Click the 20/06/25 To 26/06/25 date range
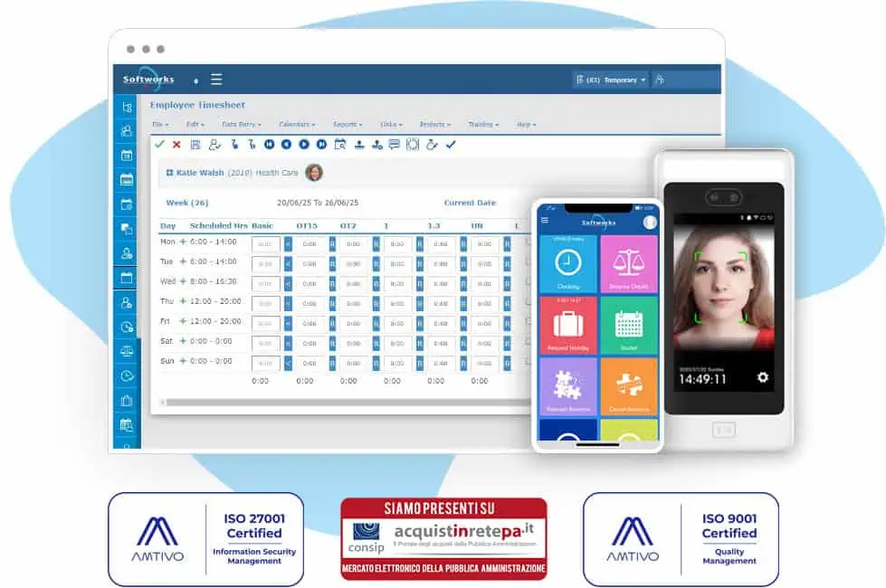886x588 pixels. [318, 203]
